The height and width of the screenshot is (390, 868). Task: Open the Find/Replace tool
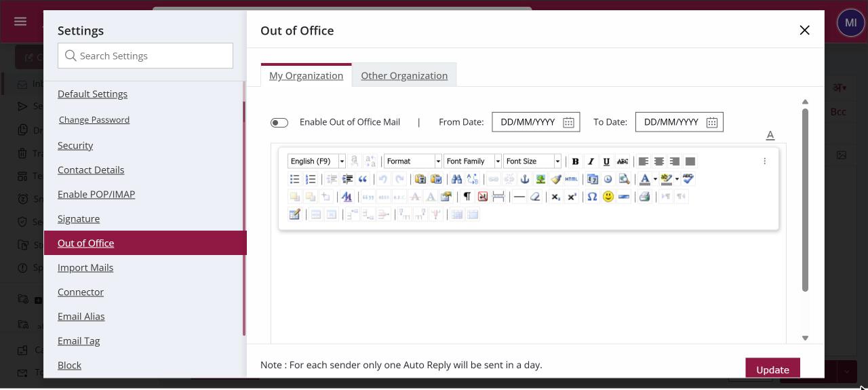(x=473, y=179)
